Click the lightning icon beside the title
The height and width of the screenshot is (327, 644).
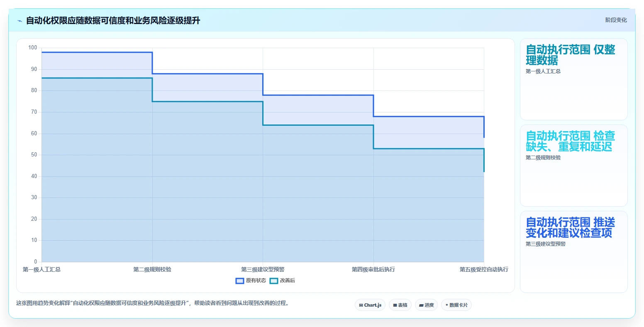coord(20,21)
